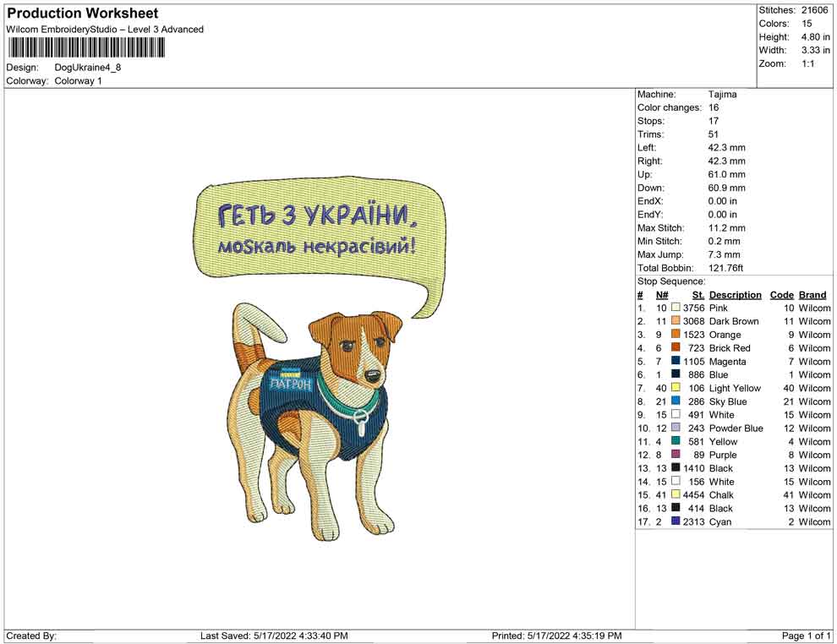Viewport: 837px width, 644px height.
Task: Click the Brand column header
Action: pyautogui.click(x=812, y=295)
